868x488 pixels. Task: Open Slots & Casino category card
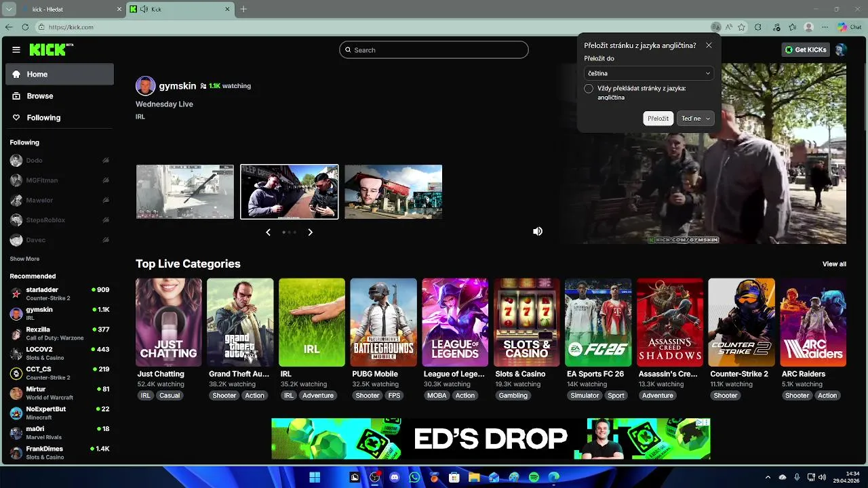point(527,323)
